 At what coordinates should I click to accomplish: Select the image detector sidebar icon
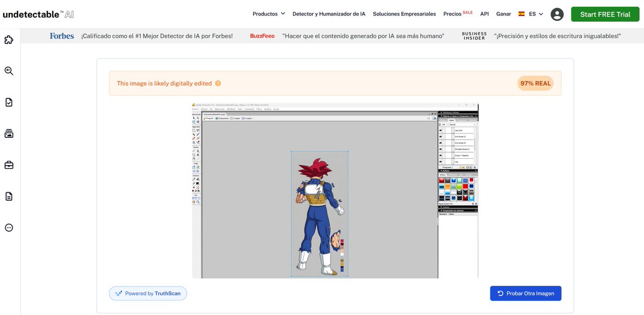9,133
